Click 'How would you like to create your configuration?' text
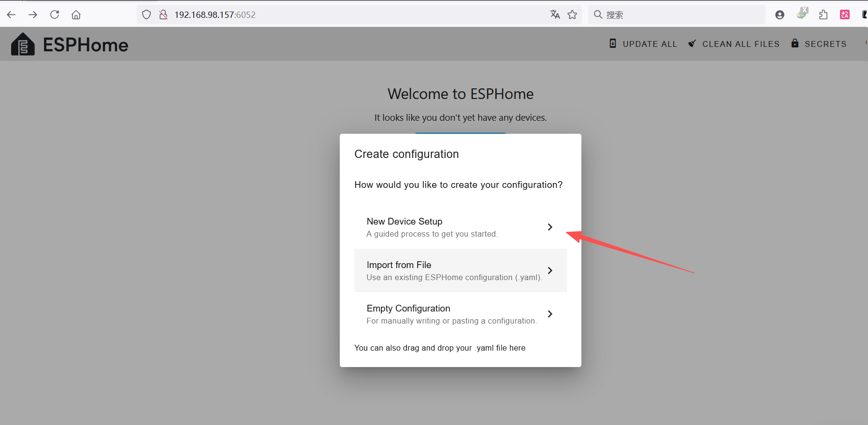The height and width of the screenshot is (425, 868). [x=458, y=185]
